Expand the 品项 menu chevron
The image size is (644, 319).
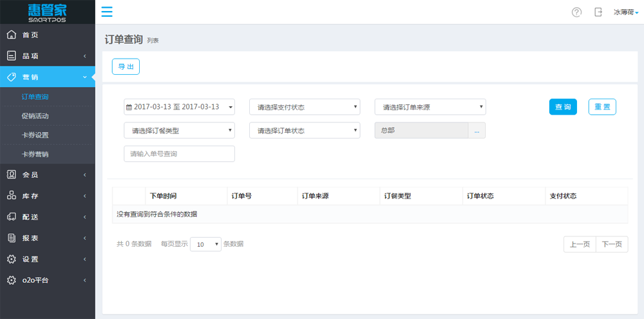pyautogui.click(x=84, y=56)
